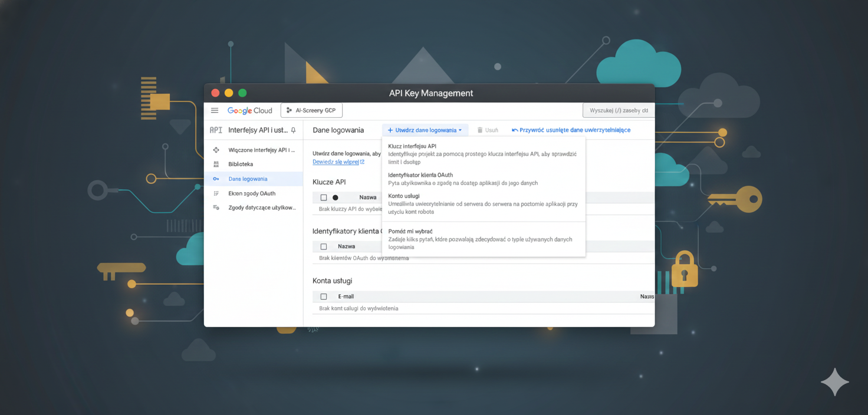Select Klucz interfejsu API menu option
The height and width of the screenshot is (415, 868).
pyautogui.click(x=412, y=146)
